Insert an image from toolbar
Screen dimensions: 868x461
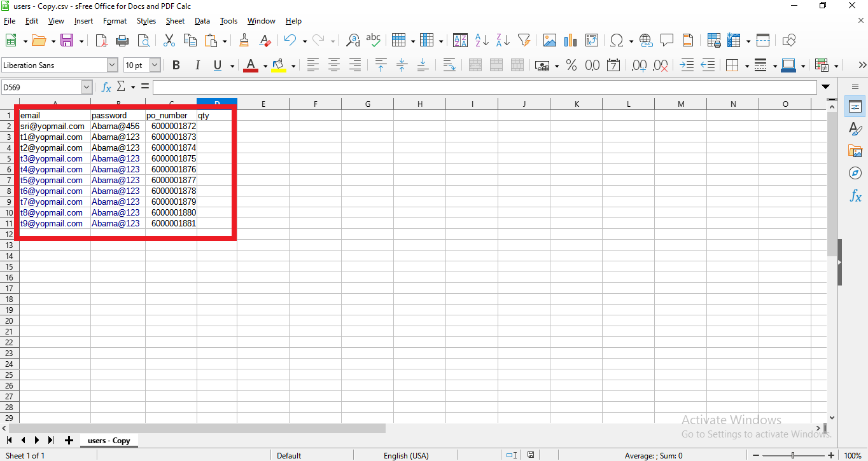pos(550,41)
